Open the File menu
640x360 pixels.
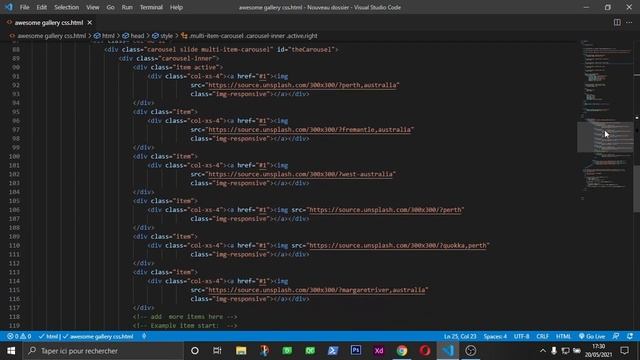(x=24, y=7)
